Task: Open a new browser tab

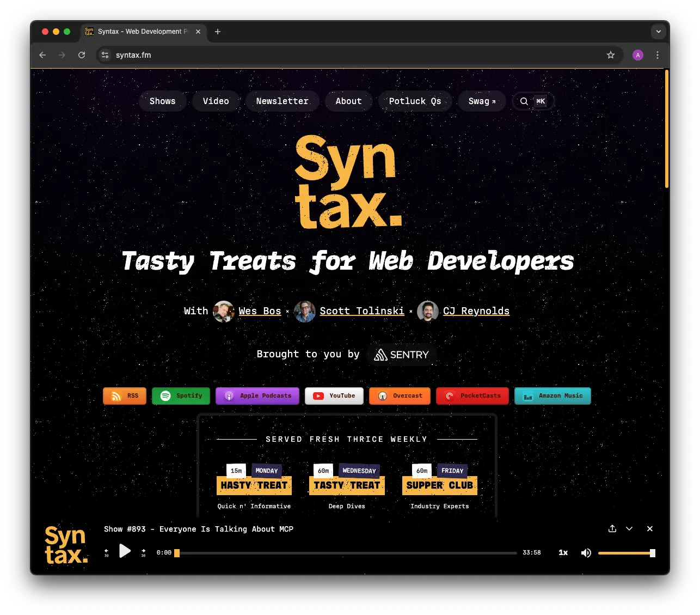Action: pos(218,32)
